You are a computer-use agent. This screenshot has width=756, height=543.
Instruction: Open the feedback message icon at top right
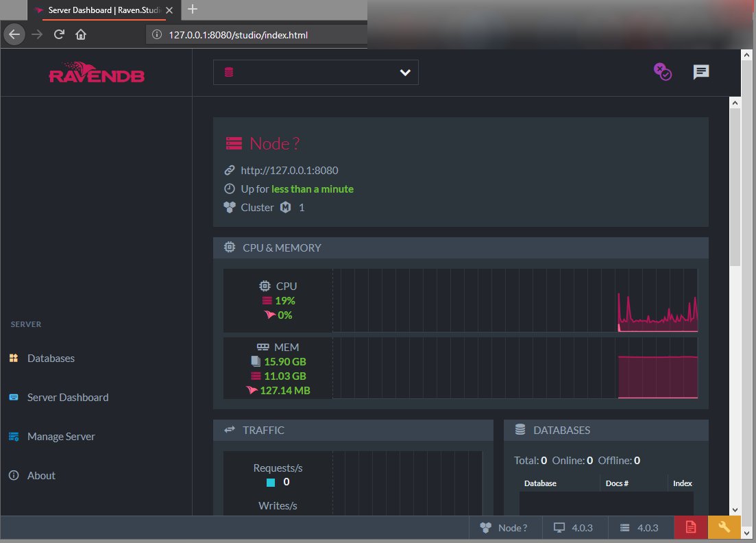click(700, 71)
